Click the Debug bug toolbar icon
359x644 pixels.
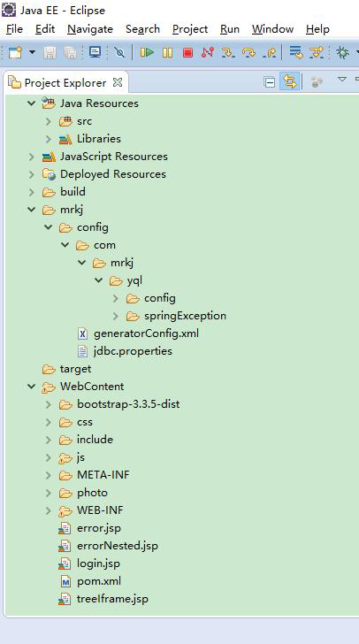tap(342, 52)
